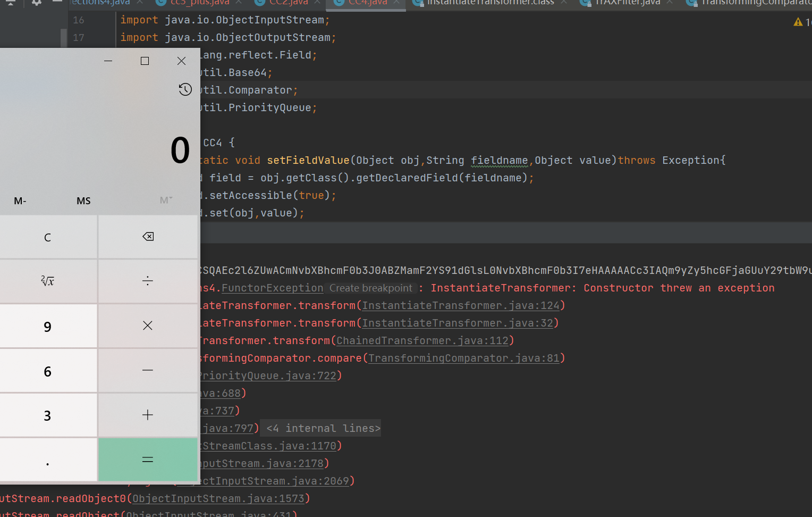Click the Calculator square root key
This screenshot has width=812, height=517.
pos(48,281)
